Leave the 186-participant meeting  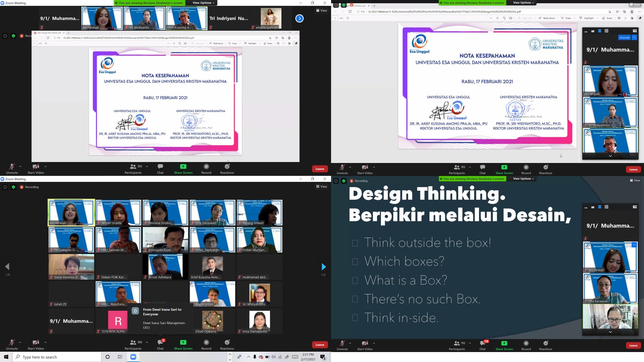pos(320,345)
